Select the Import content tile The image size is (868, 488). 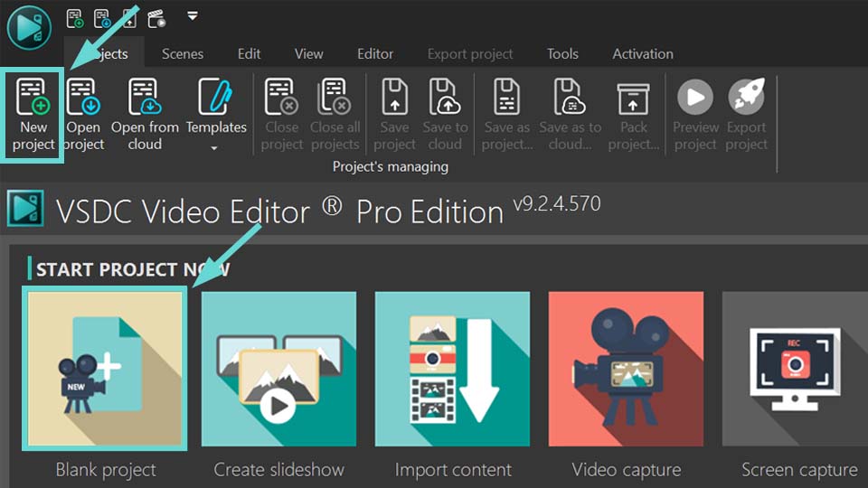[452, 369]
